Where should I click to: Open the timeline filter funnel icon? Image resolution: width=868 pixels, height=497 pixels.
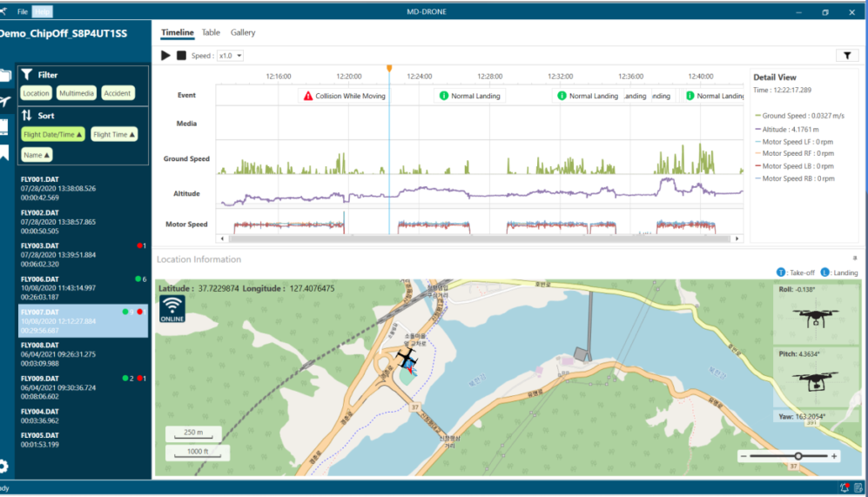point(847,56)
